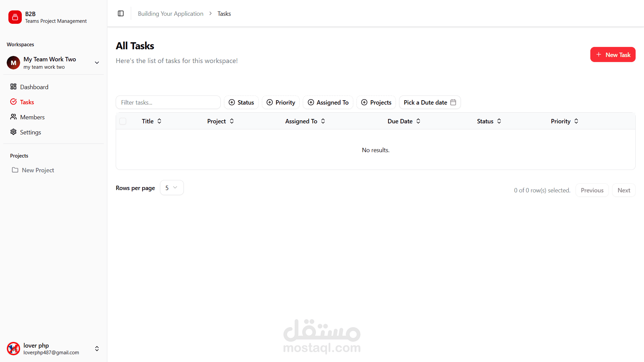The image size is (644, 362).
Task: Focus the Filter tasks input field
Action: coord(168,102)
